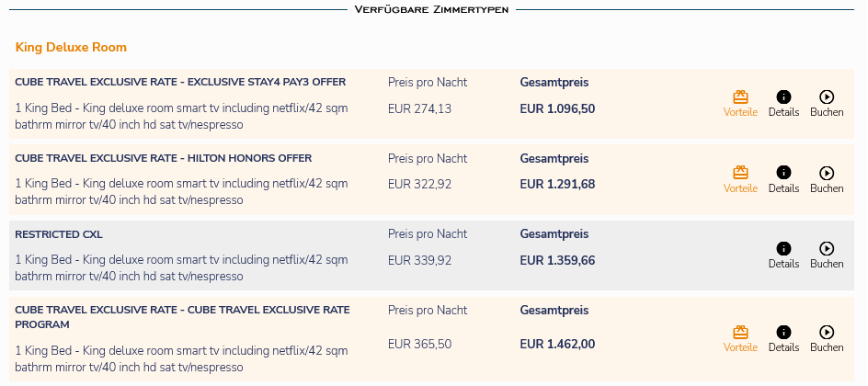Select total price EUR 1.359,66
Image resolution: width=868 pixels, height=386 pixels.
(557, 260)
